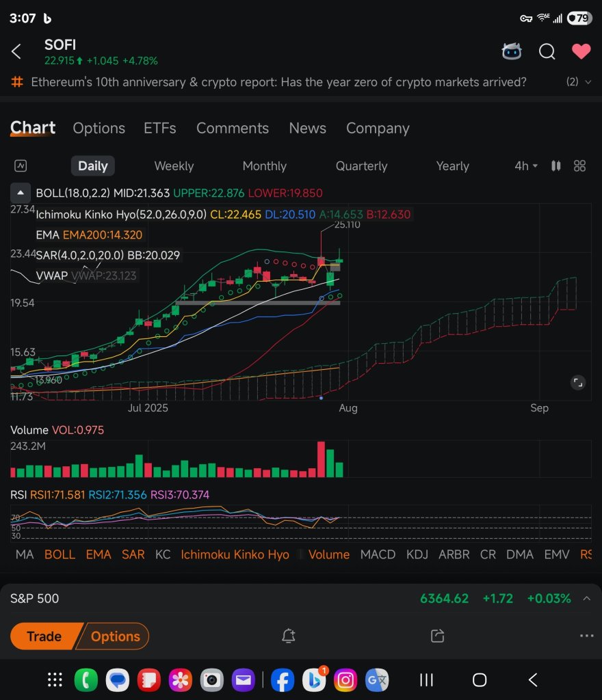Open the multi-chart grid layout icon
Image resolution: width=602 pixels, height=700 pixels.
coord(579,166)
